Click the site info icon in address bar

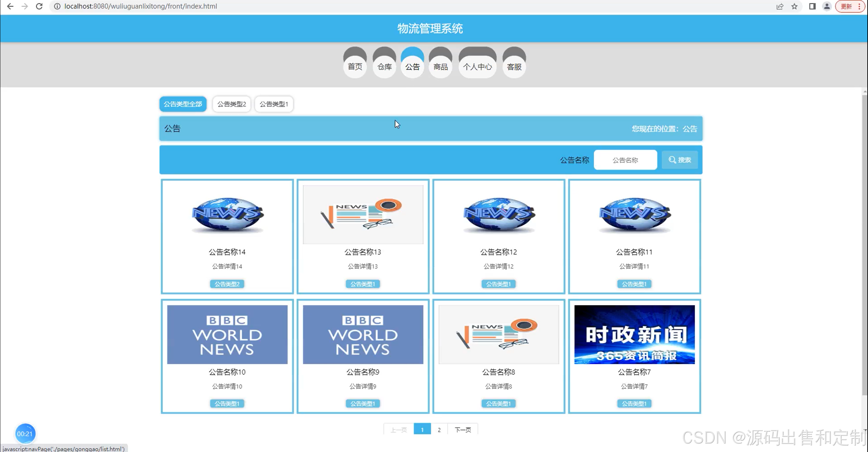57,6
